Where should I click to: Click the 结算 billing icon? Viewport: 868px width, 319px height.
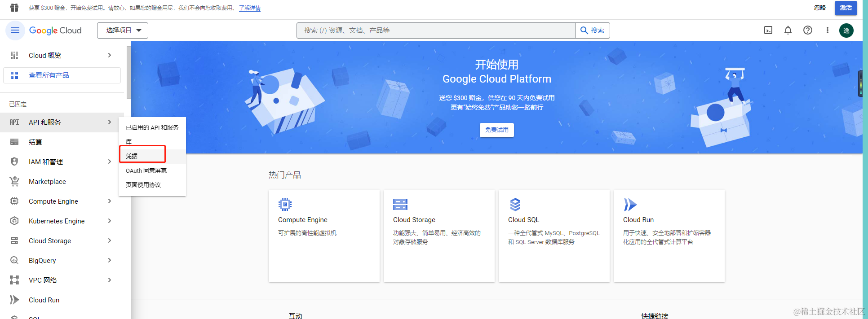(x=14, y=142)
